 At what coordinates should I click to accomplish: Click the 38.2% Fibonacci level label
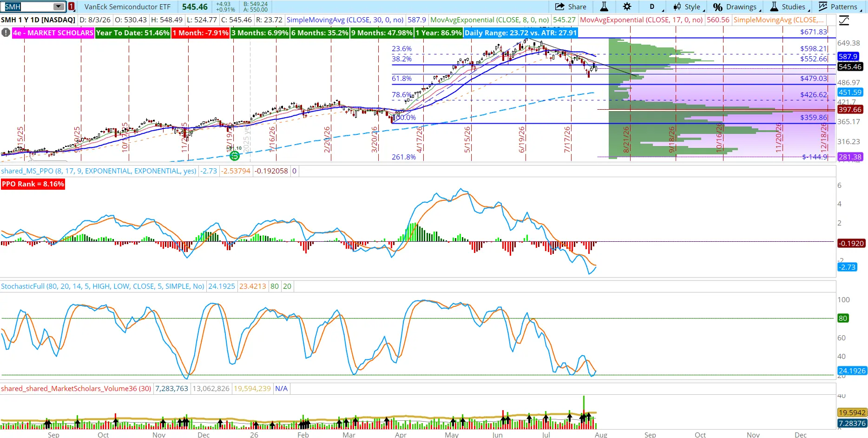[401, 59]
